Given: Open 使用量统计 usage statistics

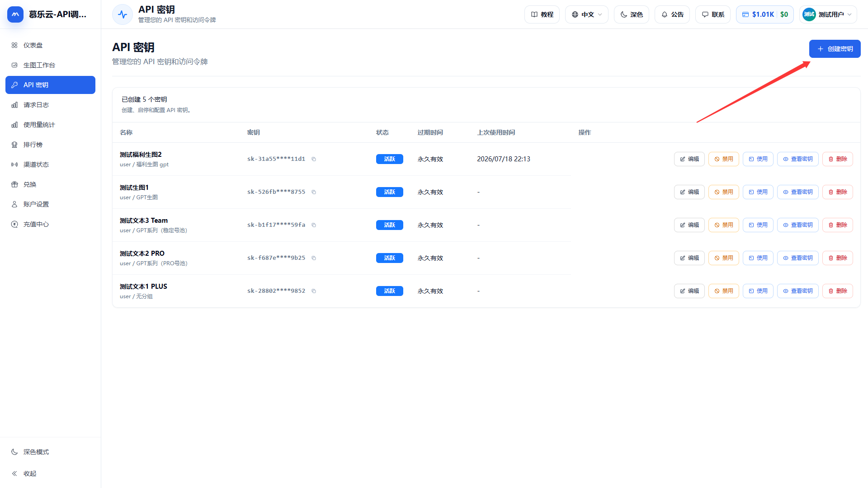Looking at the screenshot, I should [x=50, y=125].
